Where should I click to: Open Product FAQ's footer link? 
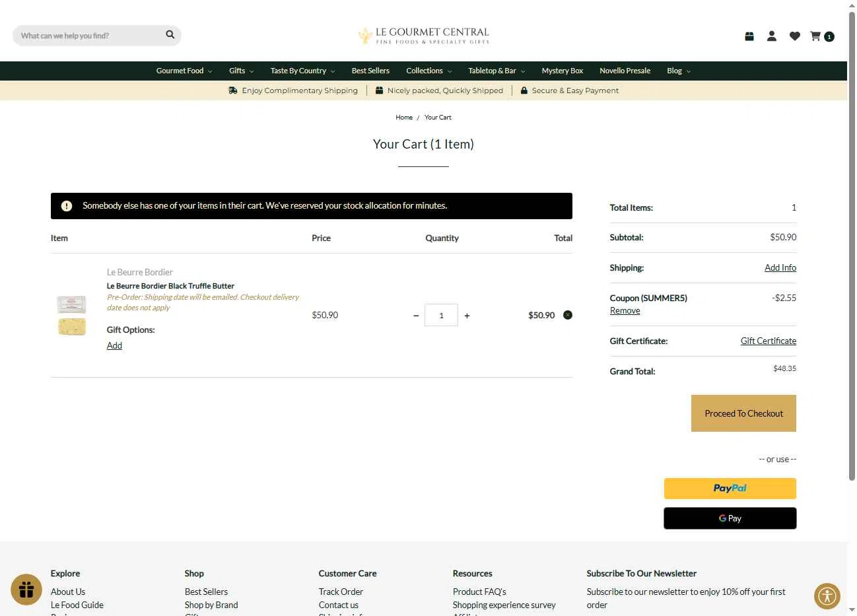(479, 592)
